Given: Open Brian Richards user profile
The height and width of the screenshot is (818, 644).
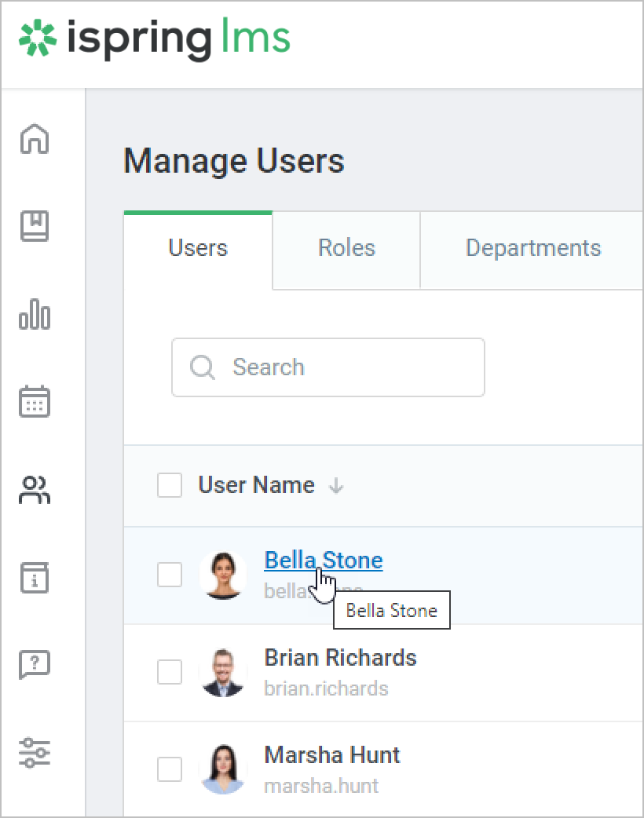Looking at the screenshot, I should tap(340, 658).
